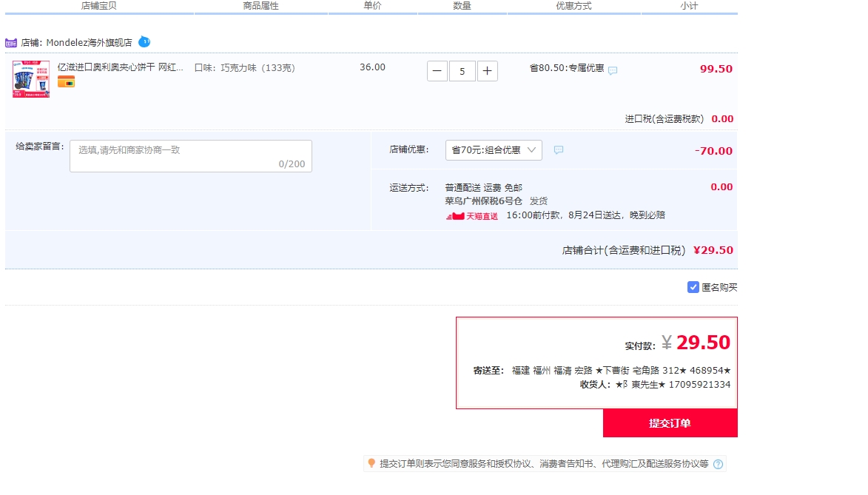Click the 店铺宝贝 column header
Image resolution: width=868 pixels, height=495 pixels.
(98, 5)
